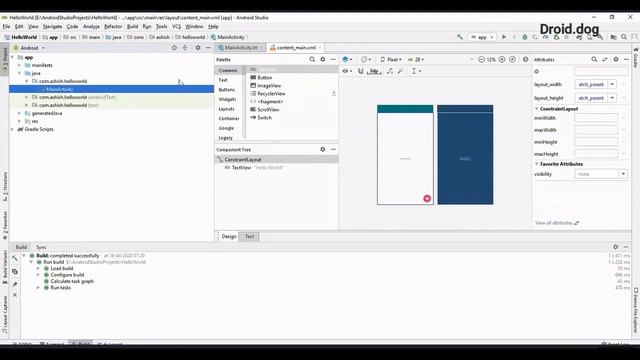The width and height of the screenshot is (640, 360).
Task: Hide the Project panel with minimize icon
Action: [x=208, y=48]
